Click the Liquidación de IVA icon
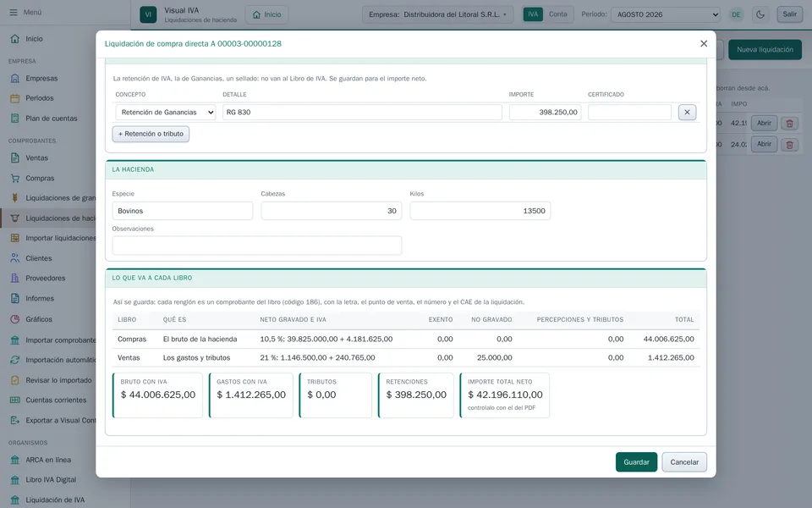This screenshot has height=508, width=812. click(15, 500)
